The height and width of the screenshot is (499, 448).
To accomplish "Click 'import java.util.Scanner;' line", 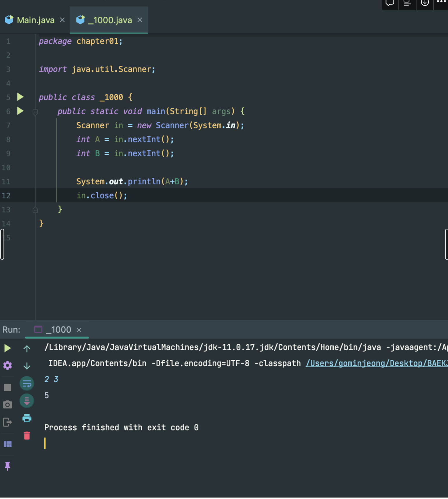I will point(97,69).
